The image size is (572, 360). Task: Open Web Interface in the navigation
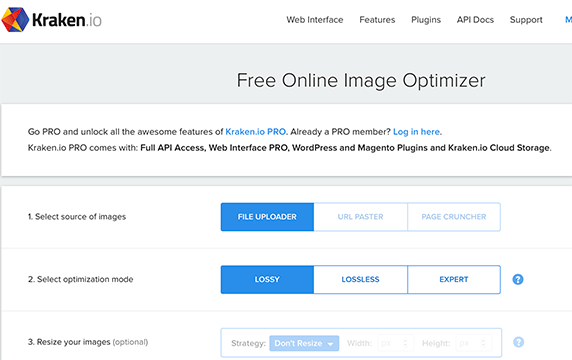314,20
